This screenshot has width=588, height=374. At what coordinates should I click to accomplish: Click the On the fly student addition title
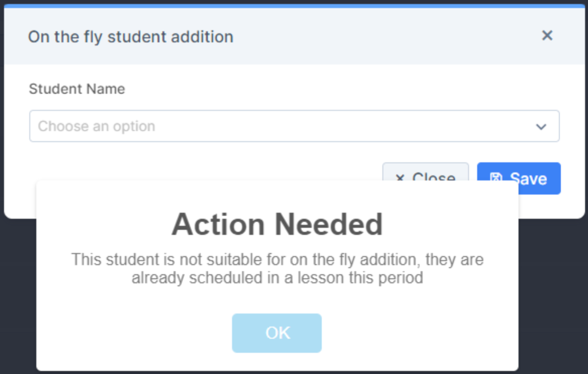tap(130, 36)
